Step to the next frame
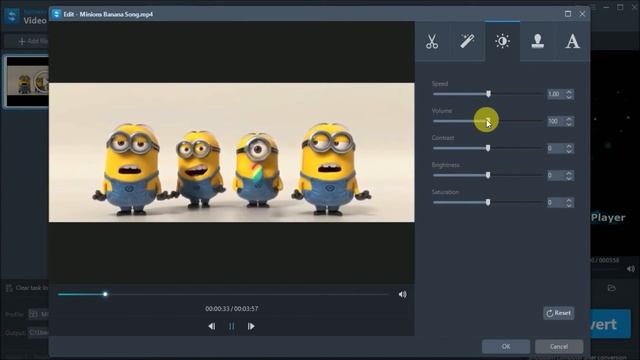 [x=251, y=326]
